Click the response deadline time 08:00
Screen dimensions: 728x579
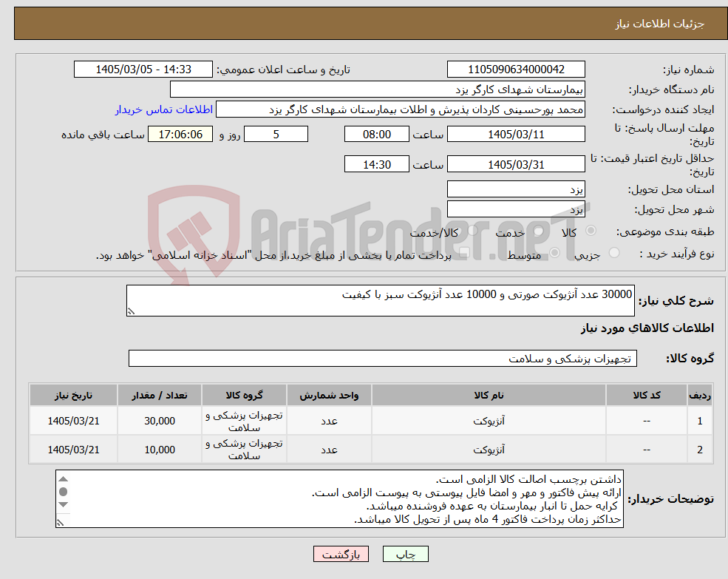click(376, 135)
